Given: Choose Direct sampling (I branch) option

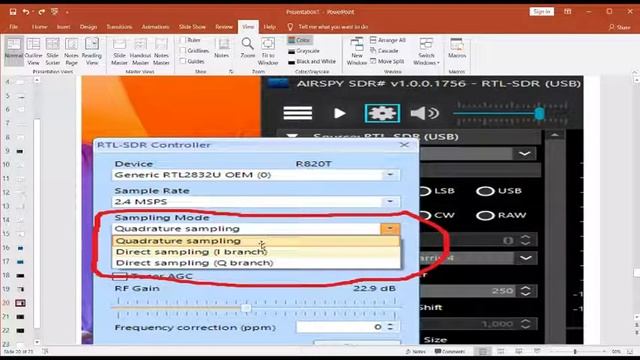Looking at the screenshot, I should point(256,252).
